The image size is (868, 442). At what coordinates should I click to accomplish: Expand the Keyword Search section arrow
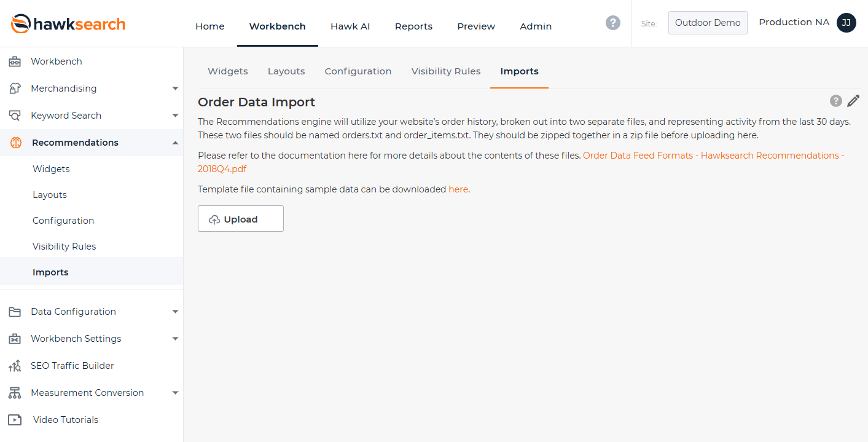[x=175, y=116]
